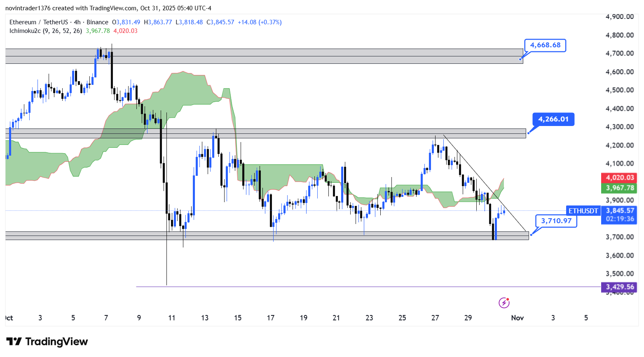Click the Ethereum / TetherUS symbol title

tap(38, 22)
